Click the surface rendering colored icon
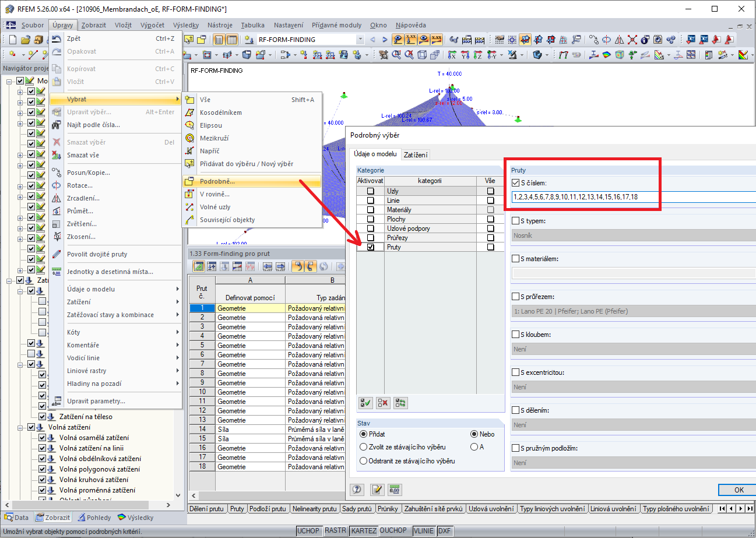The image size is (756, 538). (607, 55)
